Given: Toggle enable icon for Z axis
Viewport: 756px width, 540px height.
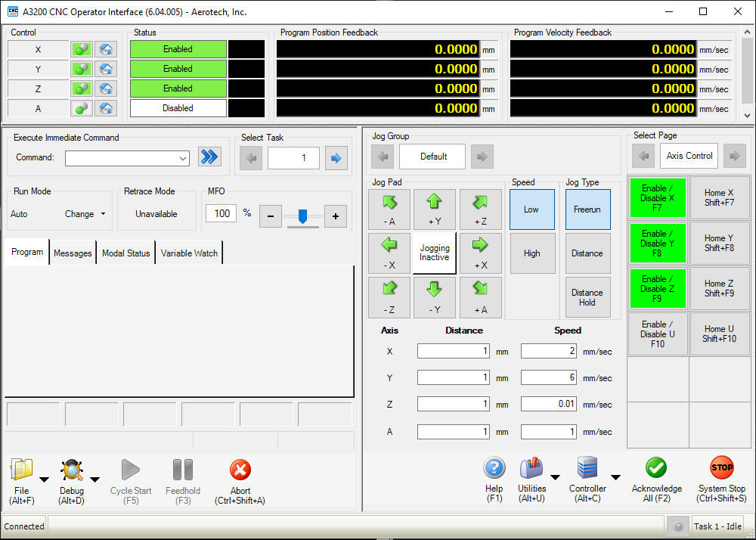Looking at the screenshot, I should tap(82, 88).
